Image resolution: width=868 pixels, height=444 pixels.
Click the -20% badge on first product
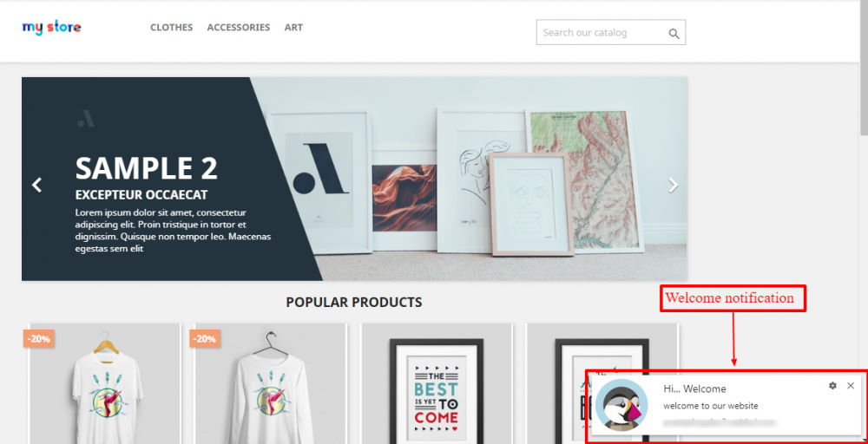coord(39,339)
